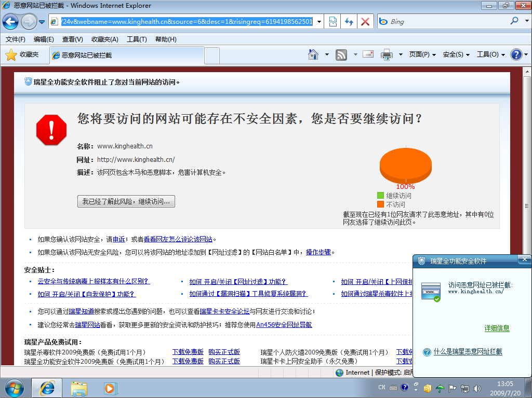Open 如何开启/关闭【自我保护】功能 link
This screenshot has width=532, height=398.
87,294
